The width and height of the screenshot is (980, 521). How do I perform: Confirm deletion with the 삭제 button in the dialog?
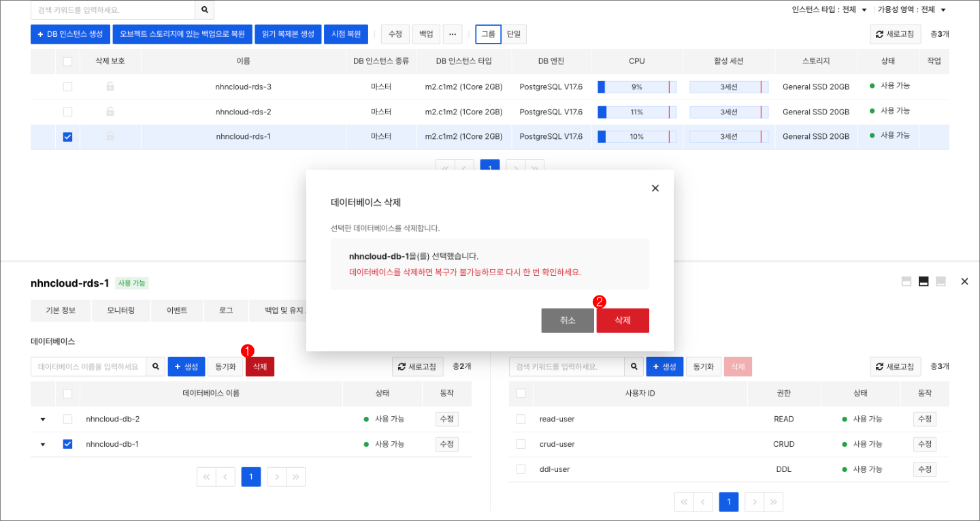click(x=622, y=320)
